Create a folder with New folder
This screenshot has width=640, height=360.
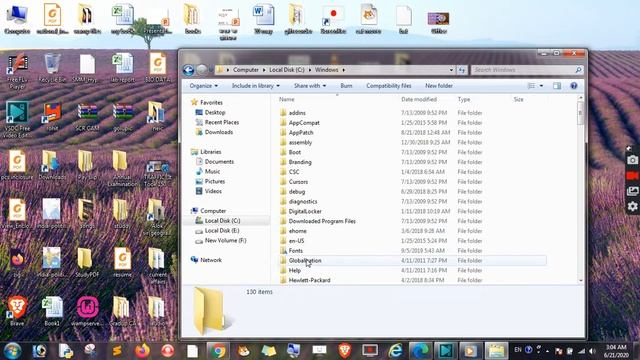pyautogui.click(x=439, y=86)
